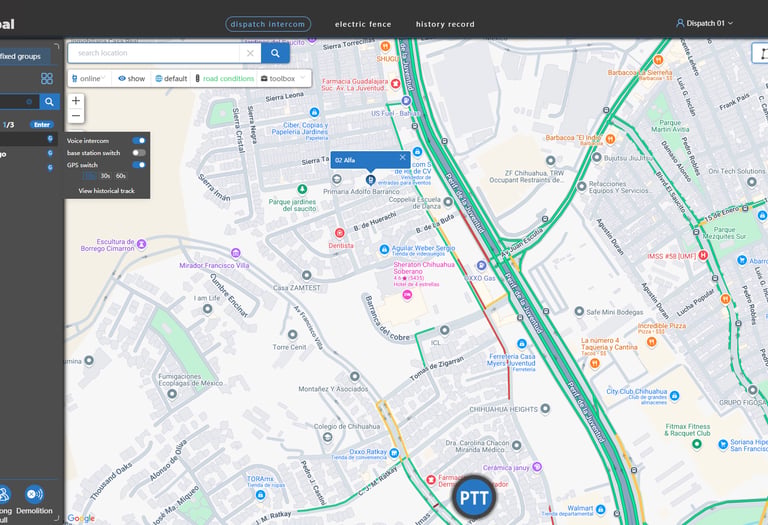This screenshot has height=525, width=768.
Task: Clear the search location field
Action: tap(250, 53)
